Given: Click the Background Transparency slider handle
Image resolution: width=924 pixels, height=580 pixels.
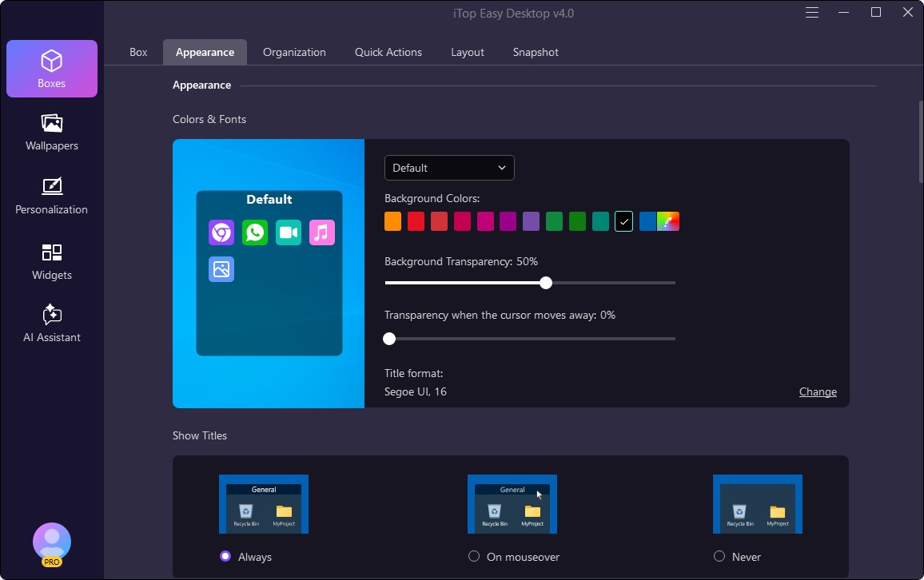Looking at the screenshot, I should tap(546, 283).
